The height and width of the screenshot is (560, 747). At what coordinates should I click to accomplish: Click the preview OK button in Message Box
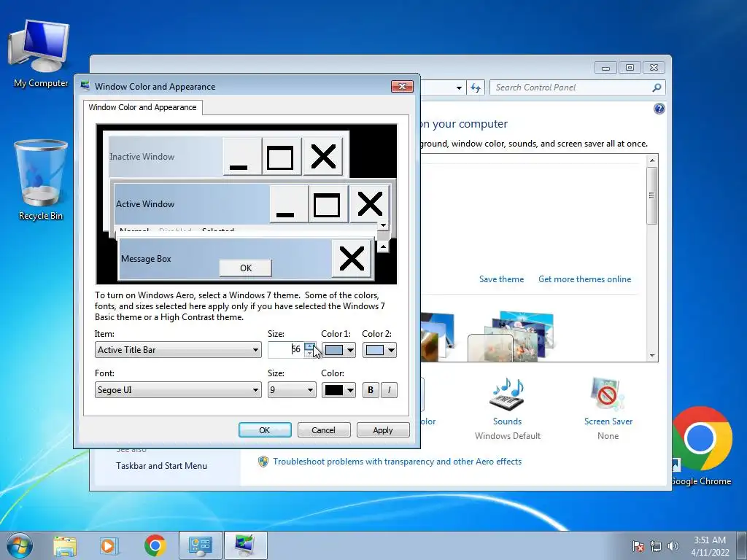coord(245,268)
